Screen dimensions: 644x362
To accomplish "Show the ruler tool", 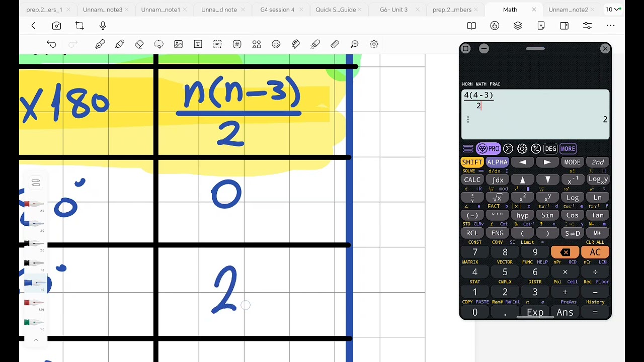I will [335, 44].
